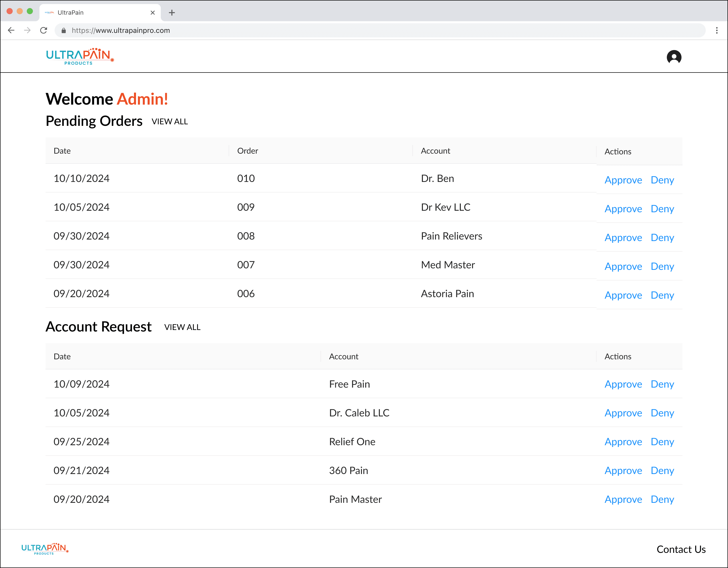Open a new browser tab
728x568 pixels.
pyautogui.click(x=172, y=13)
